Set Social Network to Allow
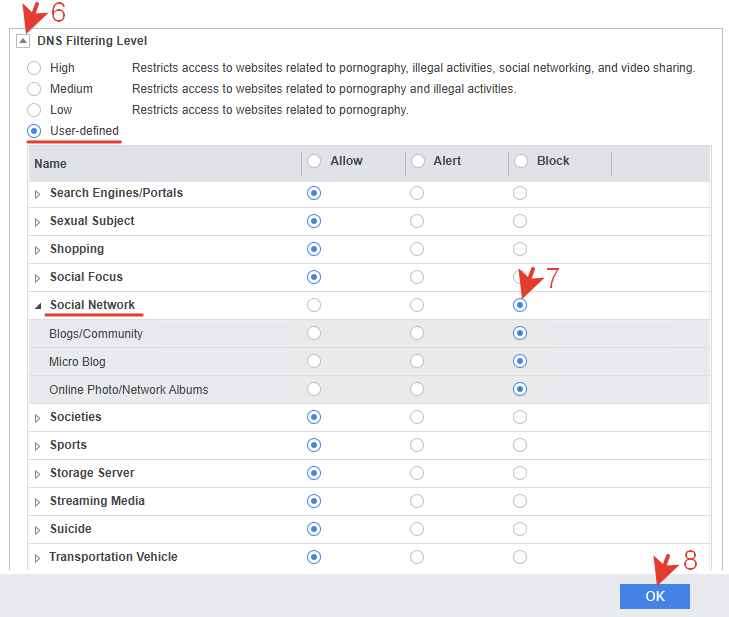Viewport: 729px width, 617px height. coord(314,305)
